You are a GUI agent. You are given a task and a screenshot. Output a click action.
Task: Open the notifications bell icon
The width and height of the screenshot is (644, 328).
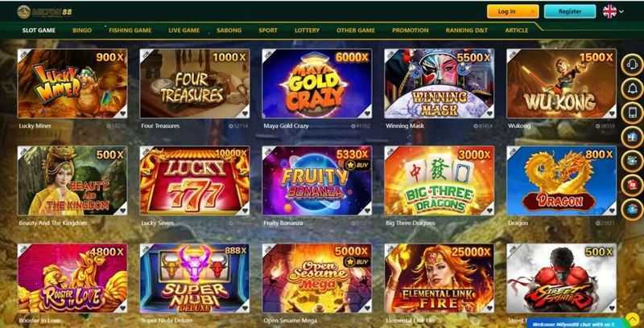tap(632, 89)
